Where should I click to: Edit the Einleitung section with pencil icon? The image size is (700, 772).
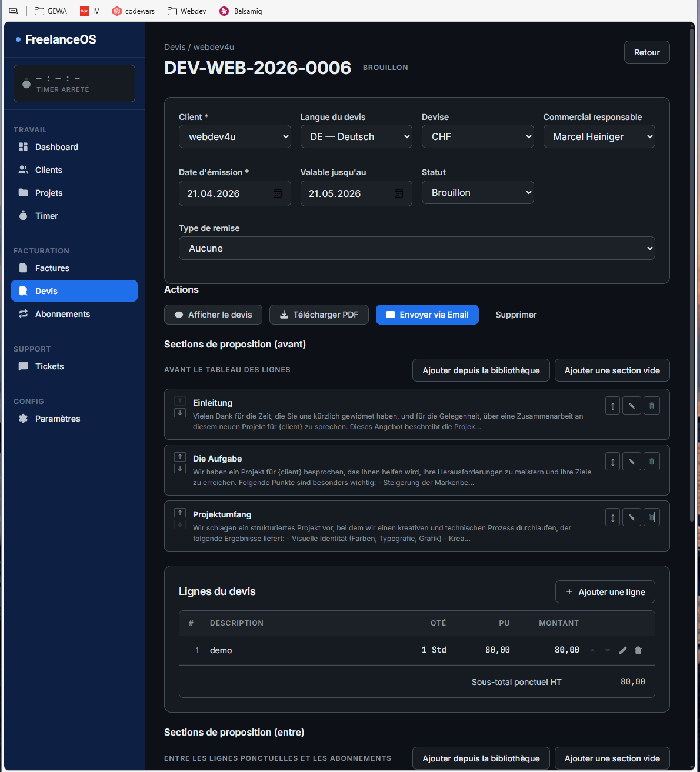[x=632, y=406]
